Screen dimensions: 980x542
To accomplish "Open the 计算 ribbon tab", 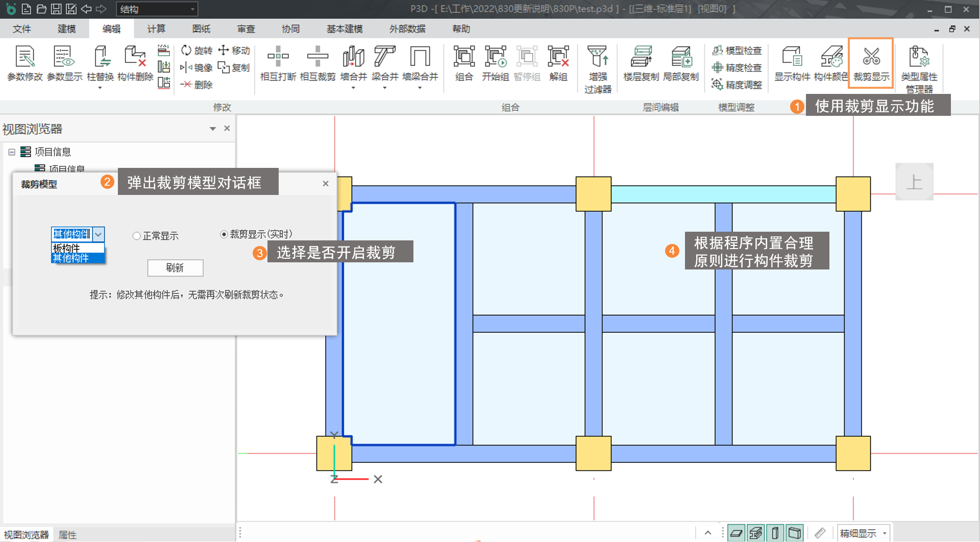I will (156, 29).
